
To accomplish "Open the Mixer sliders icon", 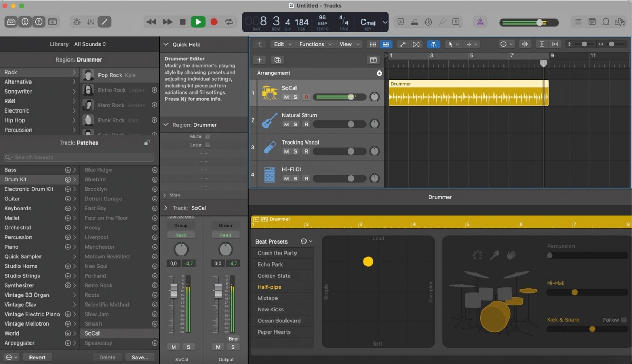I will pyautogui.click(x=91, y=22).
